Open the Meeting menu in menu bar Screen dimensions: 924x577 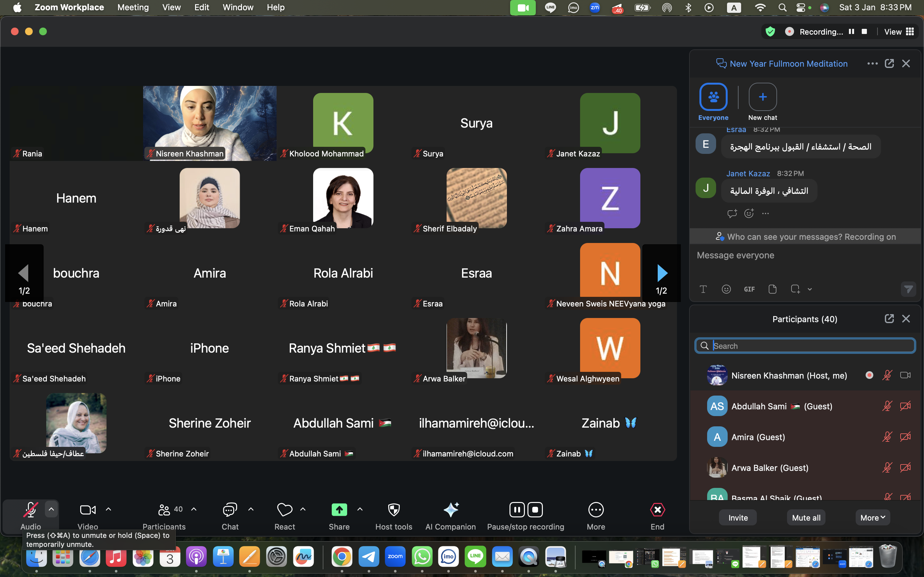(133, 7)
